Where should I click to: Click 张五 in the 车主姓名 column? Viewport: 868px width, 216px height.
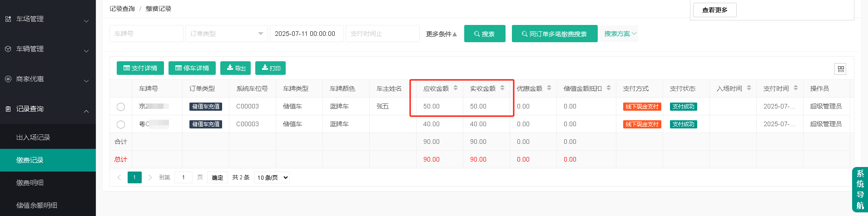pos(383,106)
